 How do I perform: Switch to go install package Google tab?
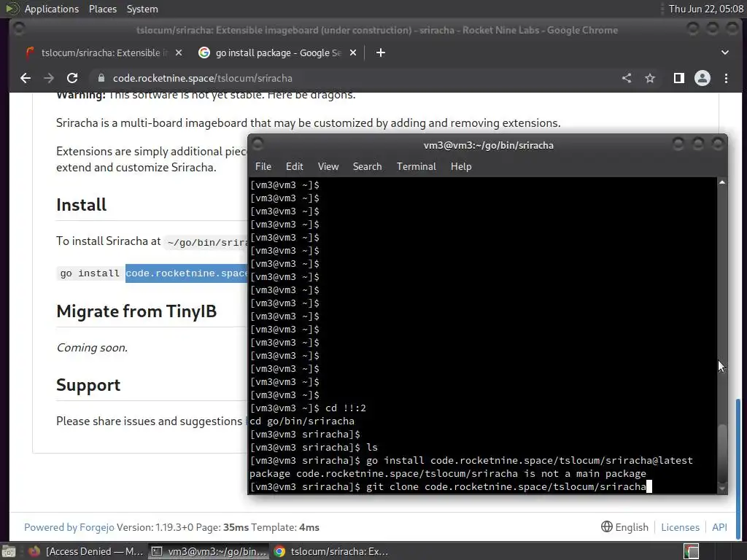click(x=278, y=52)
